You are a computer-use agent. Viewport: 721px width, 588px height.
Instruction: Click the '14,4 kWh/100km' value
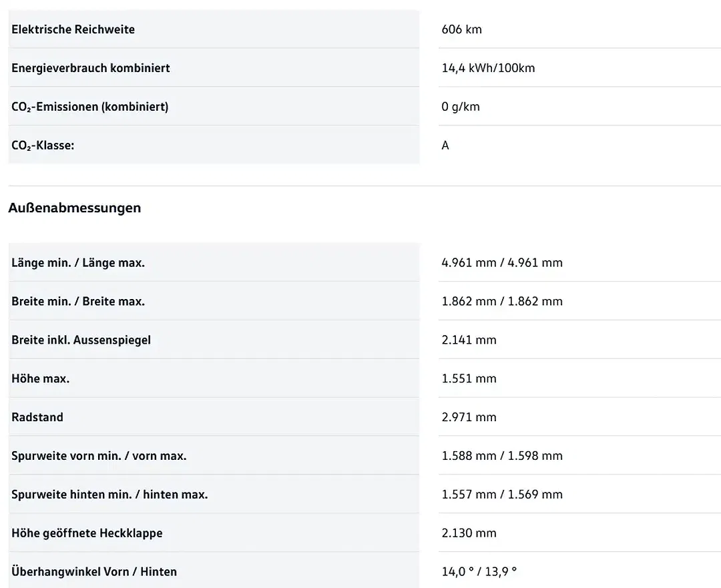click(x=488, y=68)
